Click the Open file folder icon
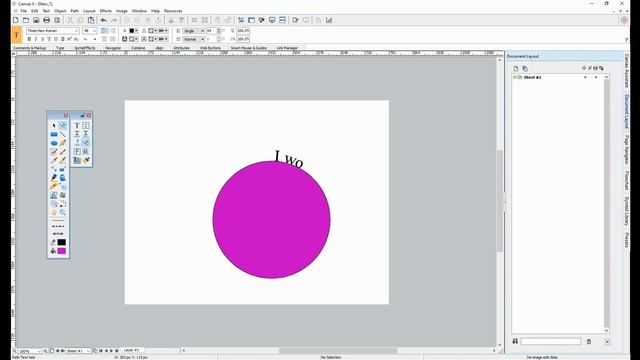This screenshot has height=360, width=640. pyautogui.click(x=26, y=20)
